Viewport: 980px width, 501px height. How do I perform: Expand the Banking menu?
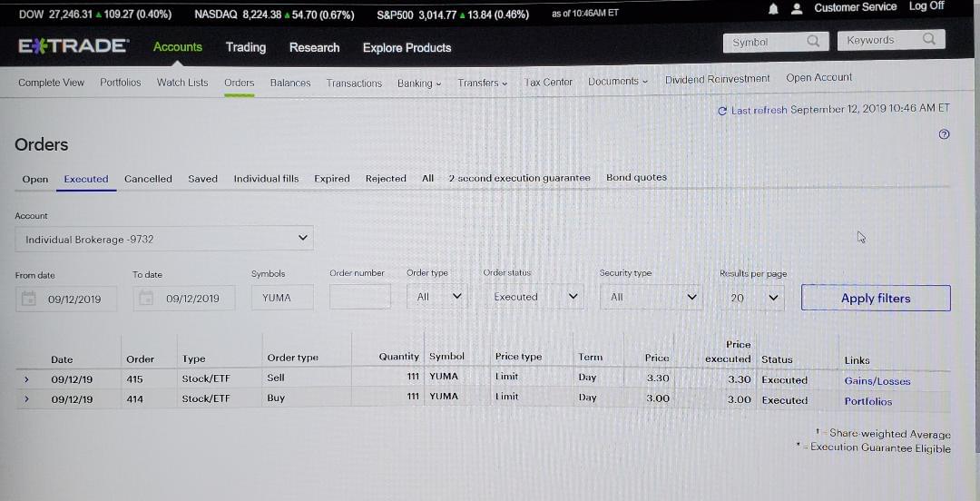click(418, 83)
